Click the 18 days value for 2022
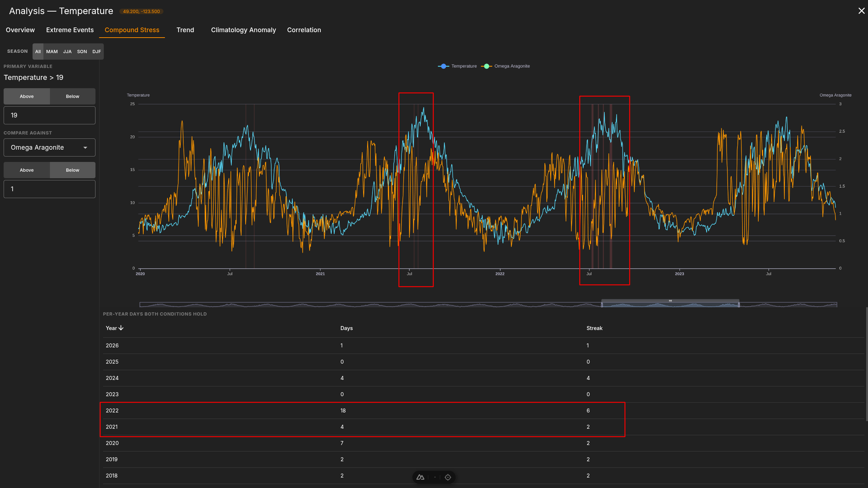 coord(343,411)
